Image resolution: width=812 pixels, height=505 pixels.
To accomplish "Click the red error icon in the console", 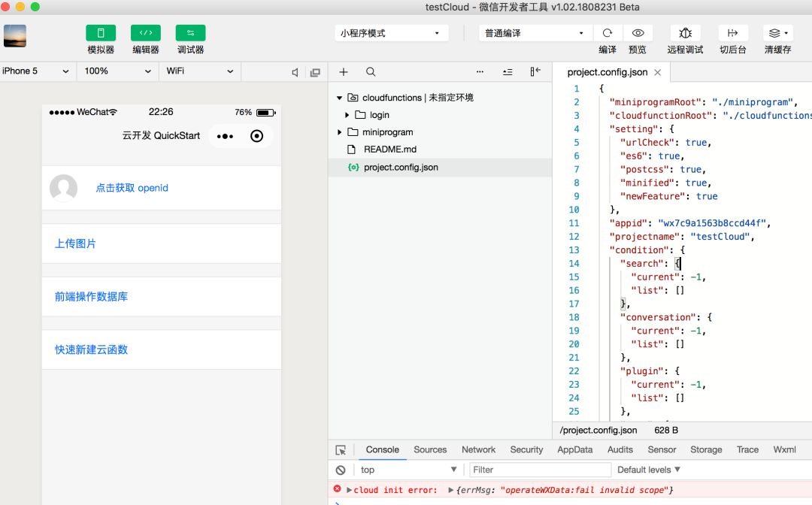I will pos(337,489).
